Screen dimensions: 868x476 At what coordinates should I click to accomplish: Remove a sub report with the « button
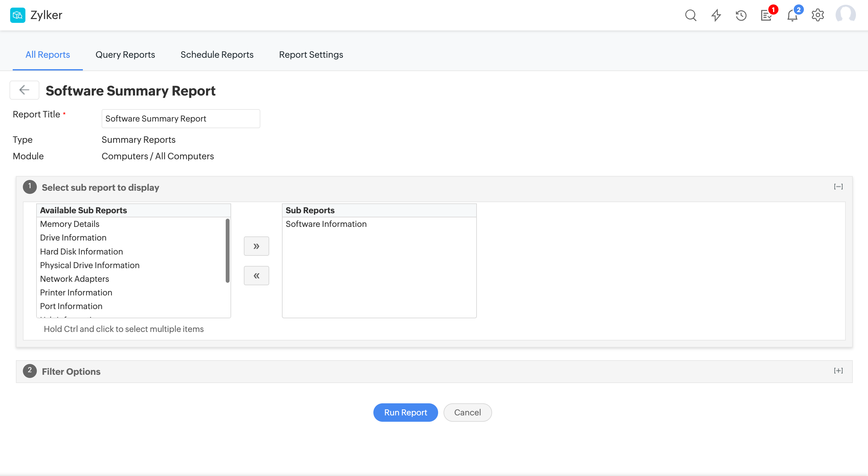(x=256, y=275)
